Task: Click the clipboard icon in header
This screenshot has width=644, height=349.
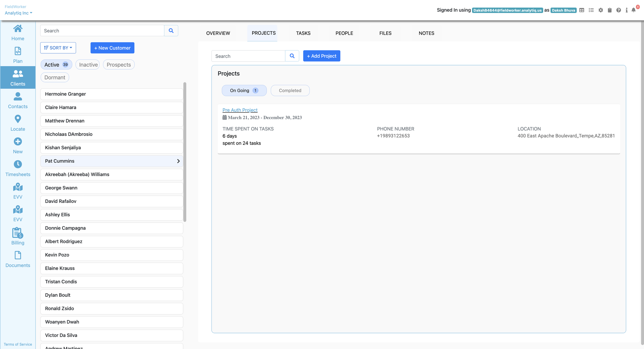Action: click(609, 10)
